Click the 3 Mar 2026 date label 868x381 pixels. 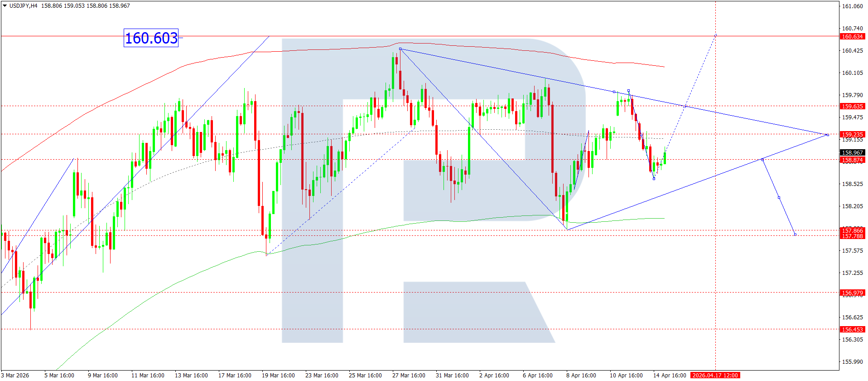(x=15, y=376)
